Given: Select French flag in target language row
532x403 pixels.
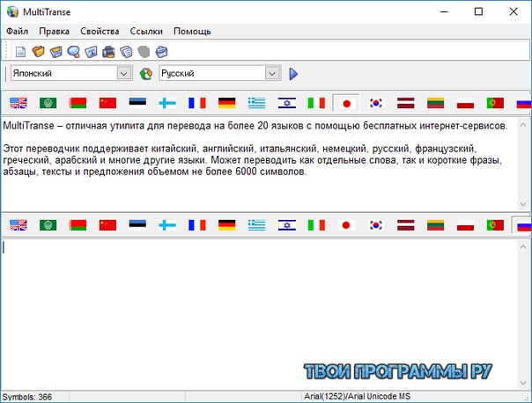Looking at the screenshot, I should click(197, 225).
